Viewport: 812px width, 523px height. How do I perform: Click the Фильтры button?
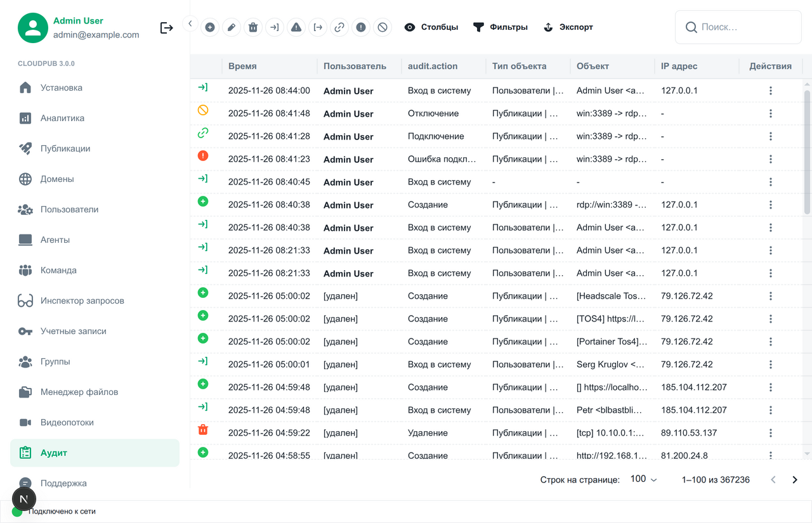tap(501, 27)
